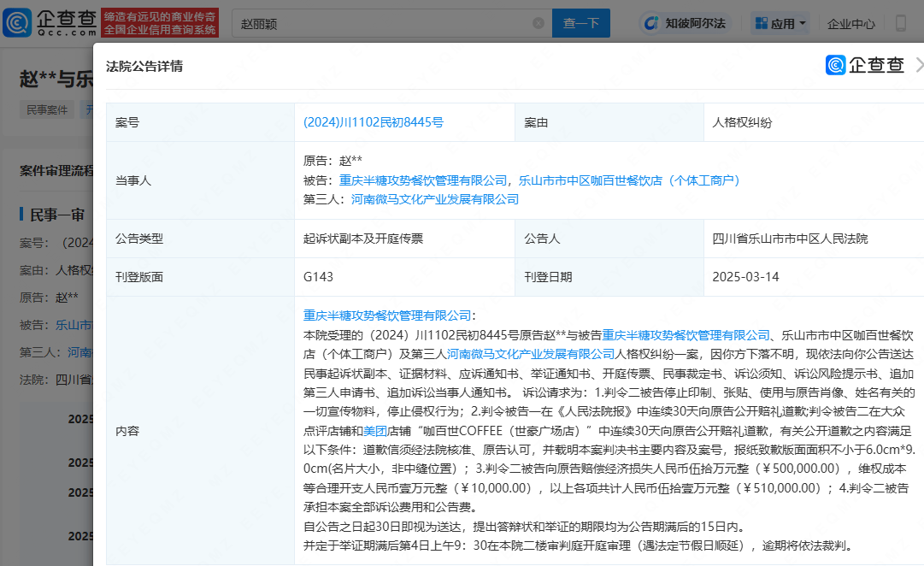
Task: Click the 案件审理流程 heading on the background page
Action: point(56,171)
